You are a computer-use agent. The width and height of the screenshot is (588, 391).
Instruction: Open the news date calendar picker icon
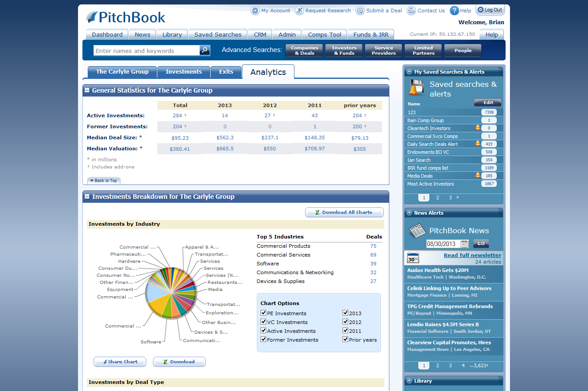pos(465,244)
